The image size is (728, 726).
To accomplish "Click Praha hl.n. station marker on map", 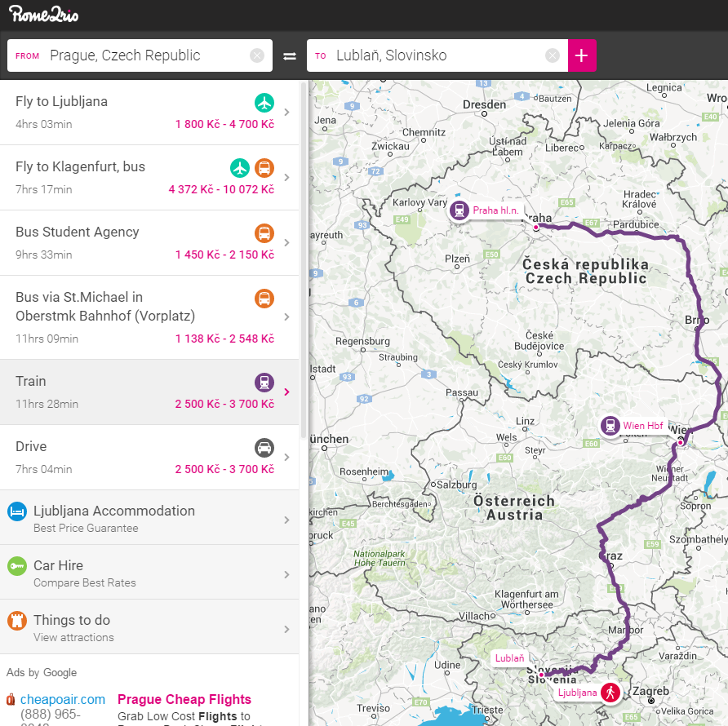I will [x=459, y=210].
